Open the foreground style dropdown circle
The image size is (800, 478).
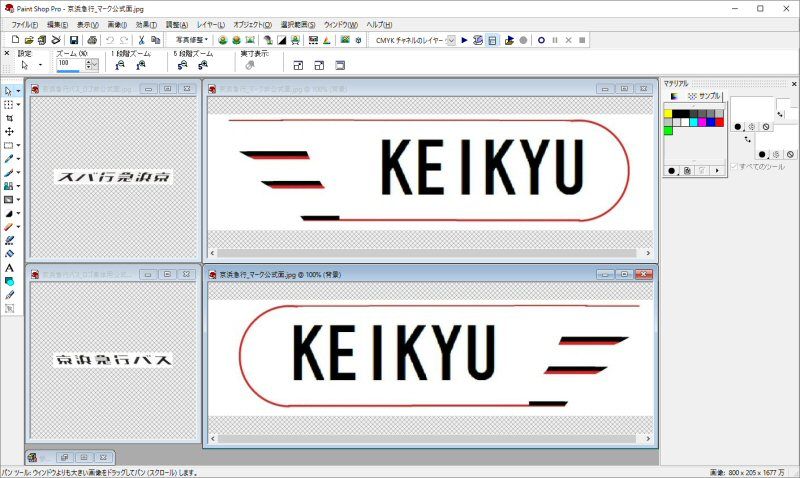pos(738,127)
